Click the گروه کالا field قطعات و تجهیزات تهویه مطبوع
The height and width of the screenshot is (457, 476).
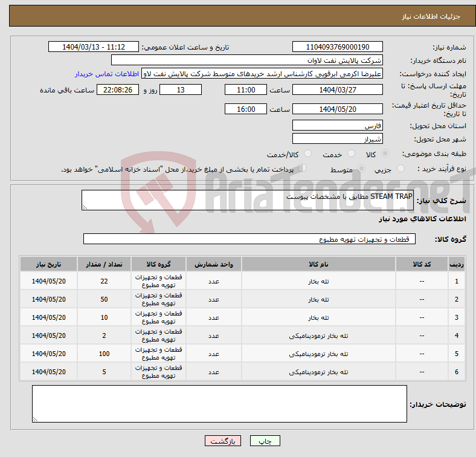[x=249, y=239]
